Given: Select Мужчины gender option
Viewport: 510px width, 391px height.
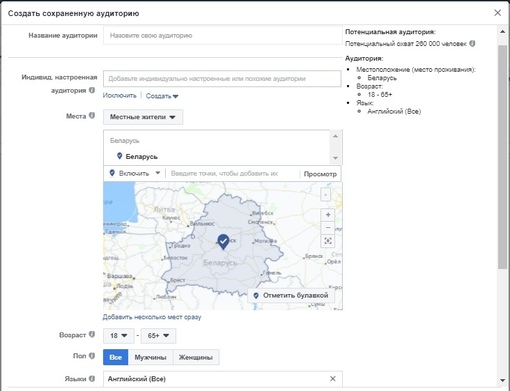Looking at the screenshot, I should click(x=151, y=357).
